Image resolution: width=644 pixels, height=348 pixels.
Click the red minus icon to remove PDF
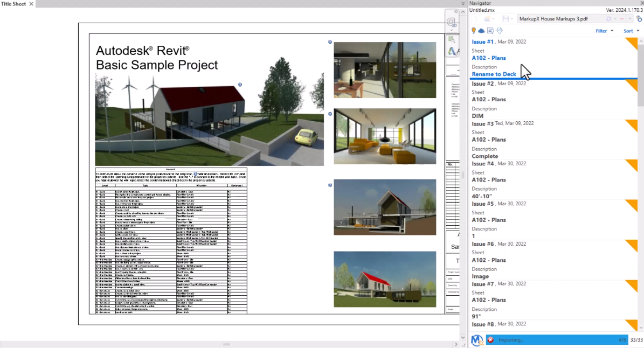(622, 19)
